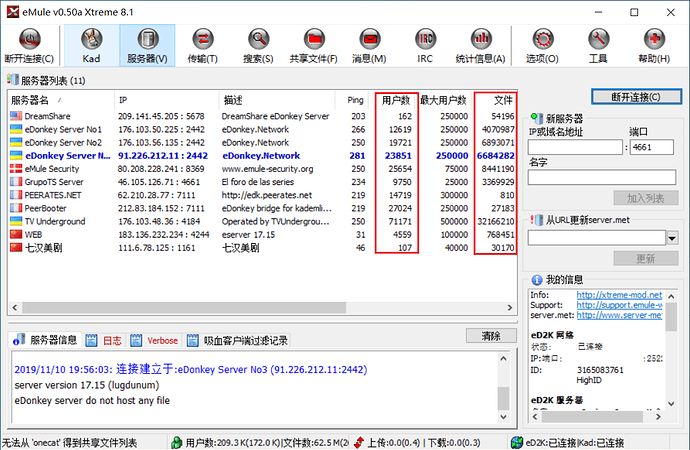Image resolution: width=690 pixels, height=450 pixels.
Task: Click the eMule title bar app icon
Action: pos(13,12)
